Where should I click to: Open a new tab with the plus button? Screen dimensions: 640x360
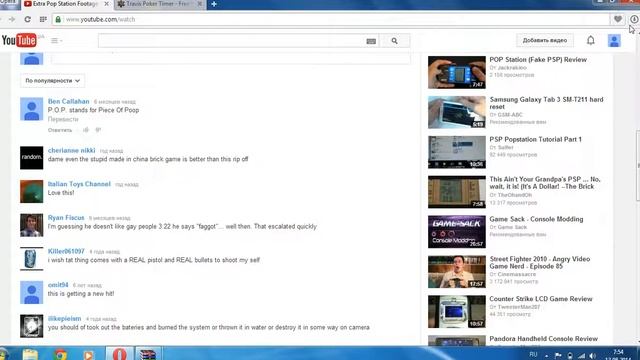click(214, 4)
